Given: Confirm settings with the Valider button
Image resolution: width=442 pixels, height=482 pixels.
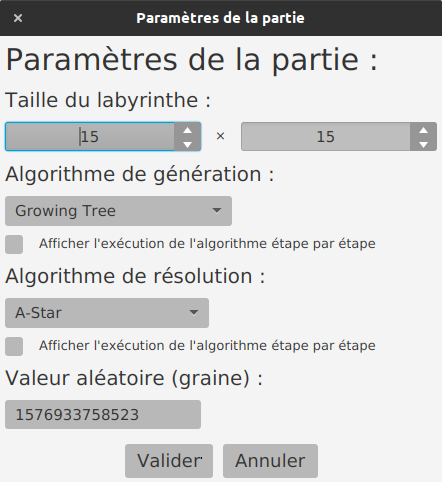Looking at the screenshot, I should (x=169, y=461).
